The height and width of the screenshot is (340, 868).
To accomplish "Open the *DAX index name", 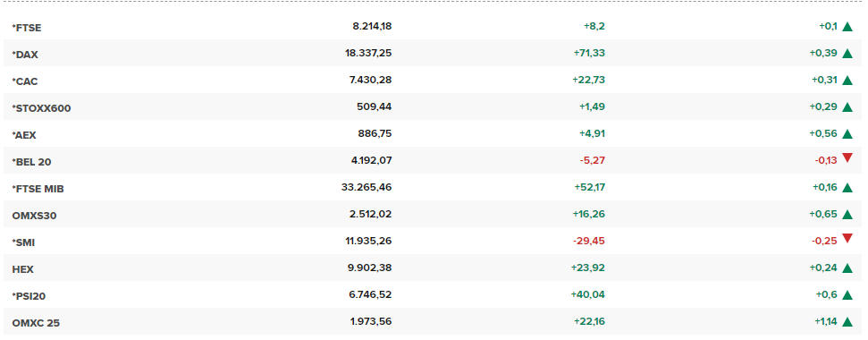I will coord(25,55).
